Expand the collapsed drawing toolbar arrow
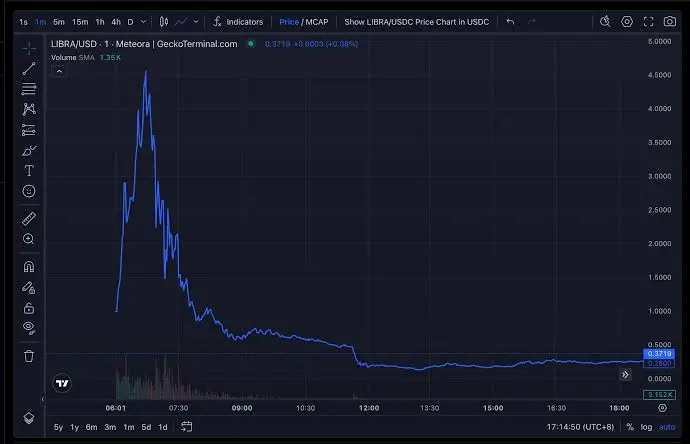690x444 pixels. coord(43,399)
